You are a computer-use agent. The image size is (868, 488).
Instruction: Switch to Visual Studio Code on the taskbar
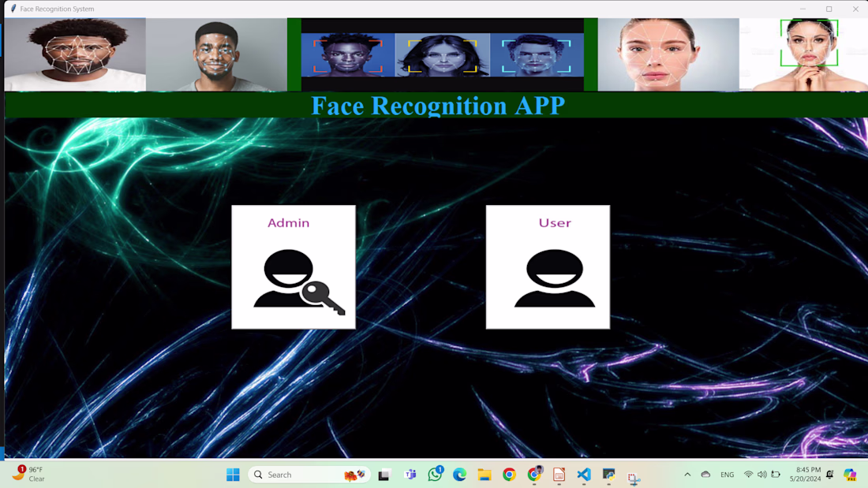click(584, 475)
